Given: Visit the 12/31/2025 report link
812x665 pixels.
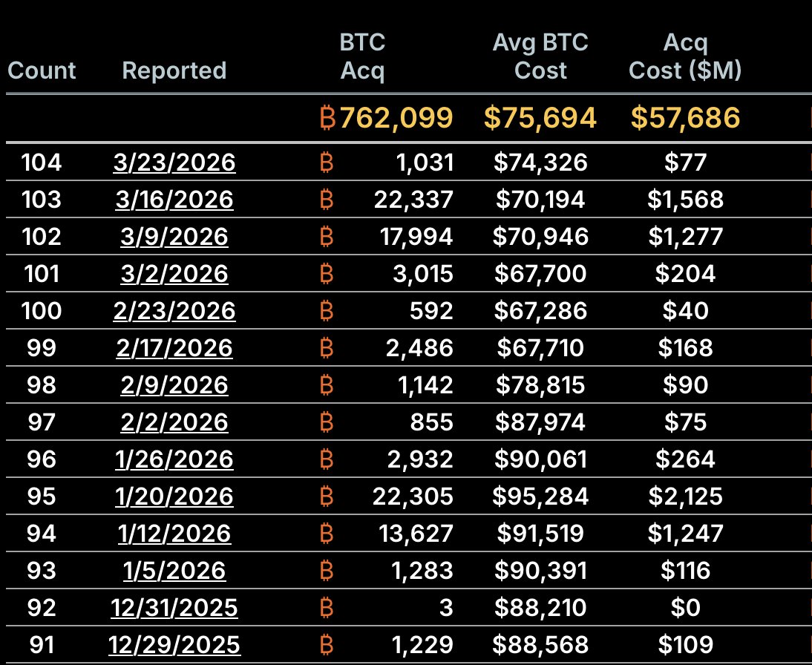Looking at the screenshot, I should coord(174,608).
